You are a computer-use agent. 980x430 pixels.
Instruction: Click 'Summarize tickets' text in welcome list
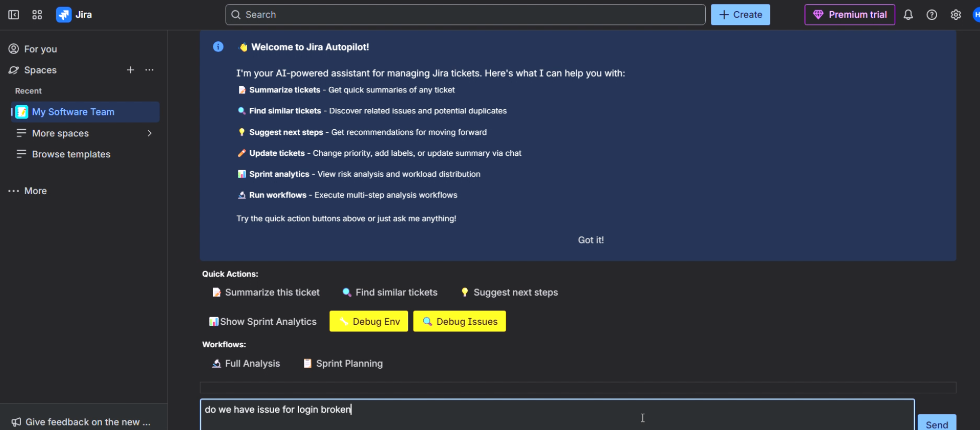pos(284,90)
